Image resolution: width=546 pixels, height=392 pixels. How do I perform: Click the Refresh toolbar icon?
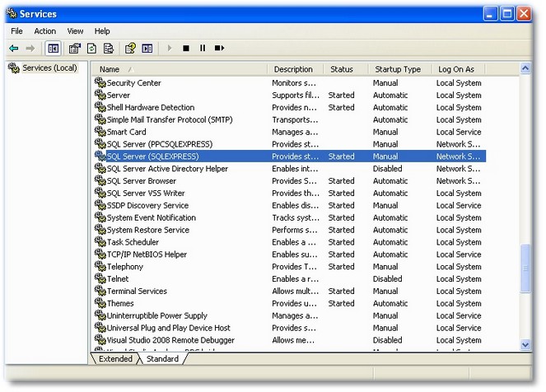tap(91, 48)
